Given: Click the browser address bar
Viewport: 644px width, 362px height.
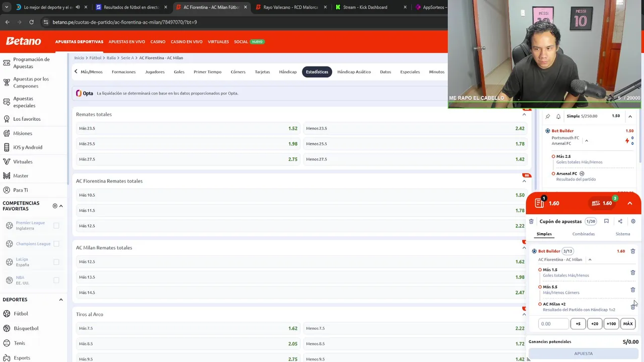Looking at the screenshot, I should click(x=242, y=22).
